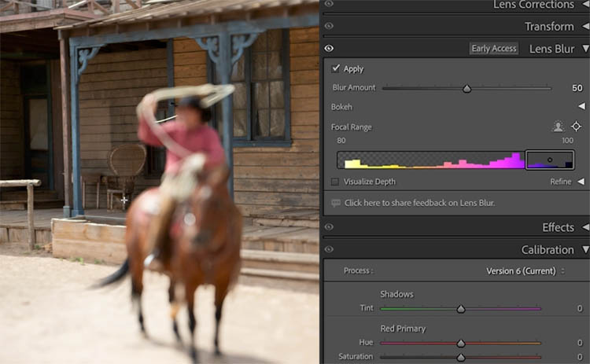
Task: Expand the Refine section triangle
Action: 581,182
